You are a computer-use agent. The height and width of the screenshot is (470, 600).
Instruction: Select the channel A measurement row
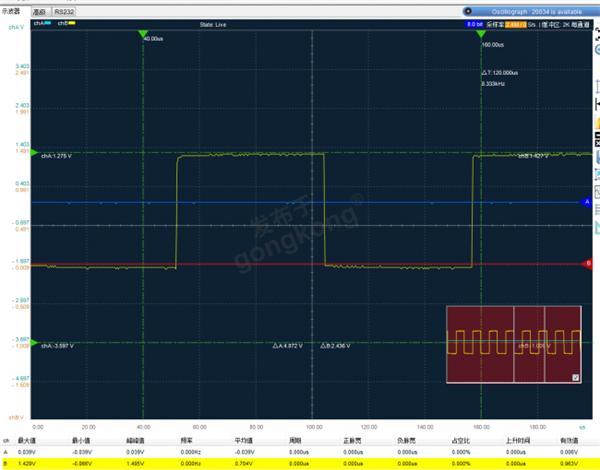(300, 452)
